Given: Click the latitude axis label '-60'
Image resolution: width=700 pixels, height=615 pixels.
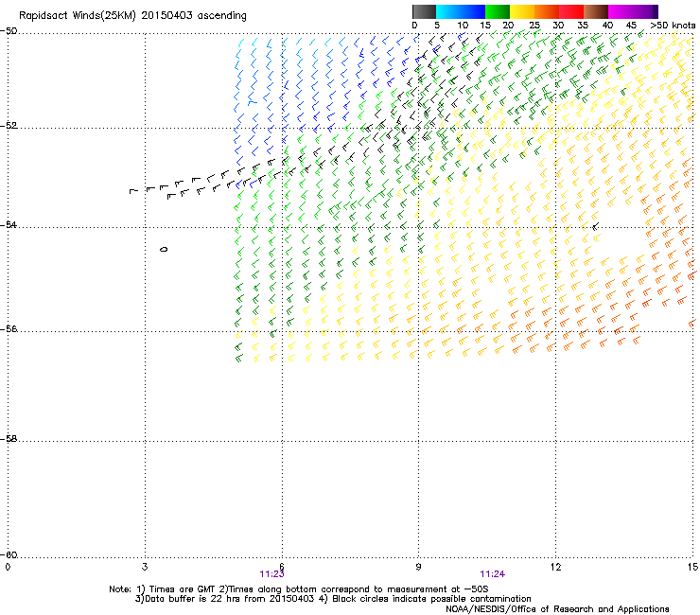Looking at the screenshot, I should [9, 554].
